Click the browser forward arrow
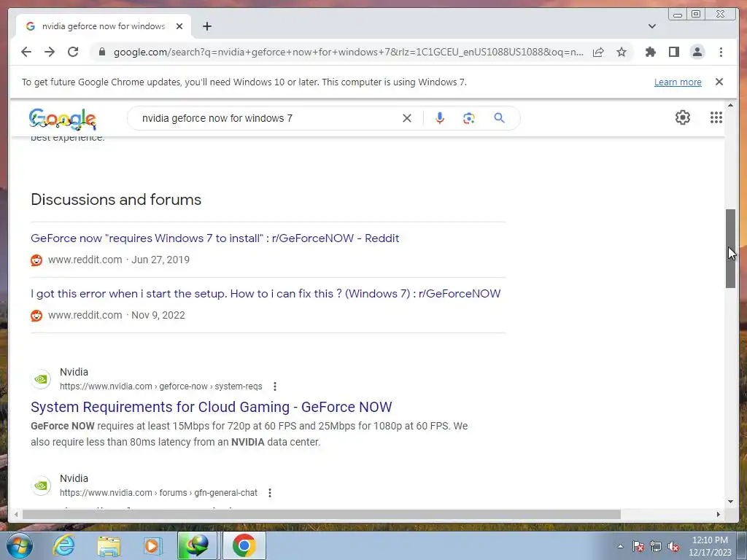This screenshot has width=747, height=560. pos(50,52)
